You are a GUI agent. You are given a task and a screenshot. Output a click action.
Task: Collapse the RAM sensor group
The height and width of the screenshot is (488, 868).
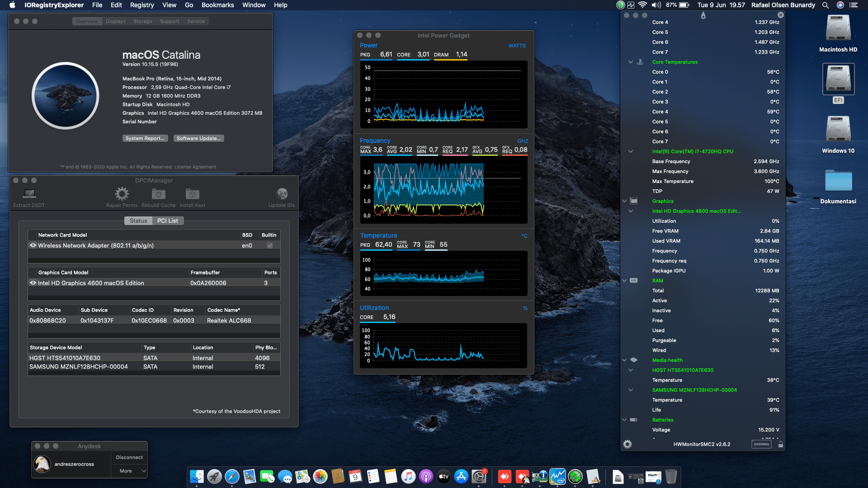click(x=624, y=280)
